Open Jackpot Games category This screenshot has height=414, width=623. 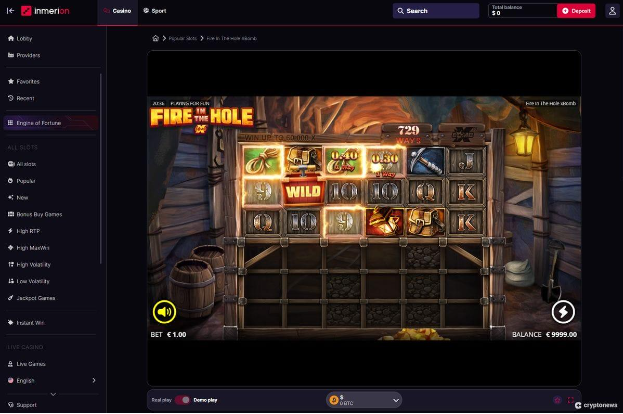pyautogui.click(x=31, y=298)
